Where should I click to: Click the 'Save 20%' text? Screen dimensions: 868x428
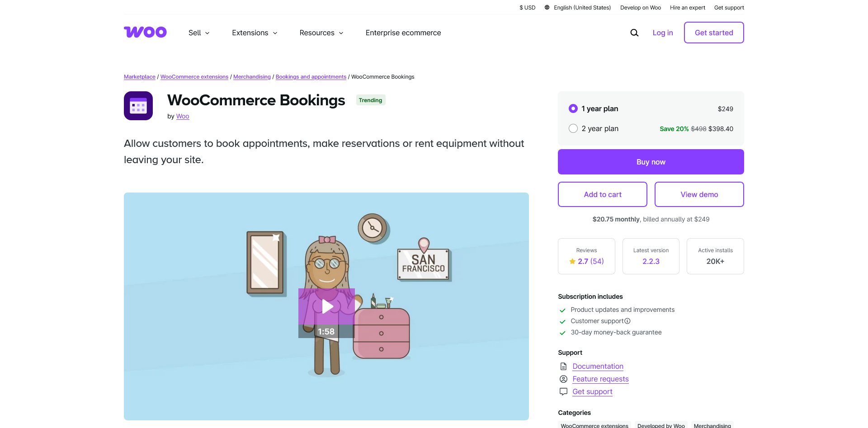pos(674,129)
